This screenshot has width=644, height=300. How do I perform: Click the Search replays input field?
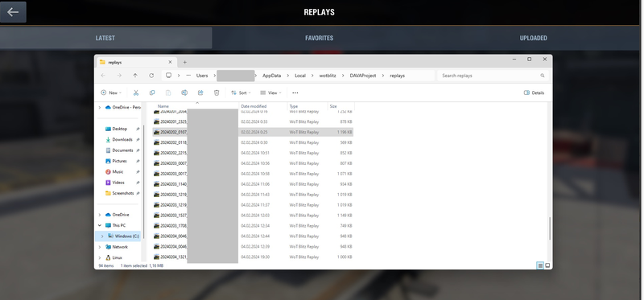tap(493, 76)
